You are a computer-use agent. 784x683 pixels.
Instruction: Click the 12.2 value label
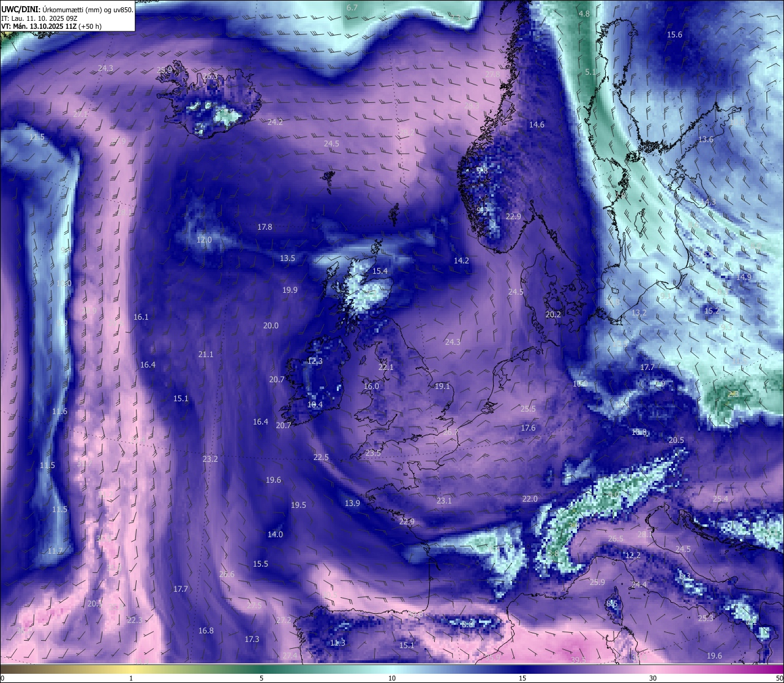click(x=633, y=555)
